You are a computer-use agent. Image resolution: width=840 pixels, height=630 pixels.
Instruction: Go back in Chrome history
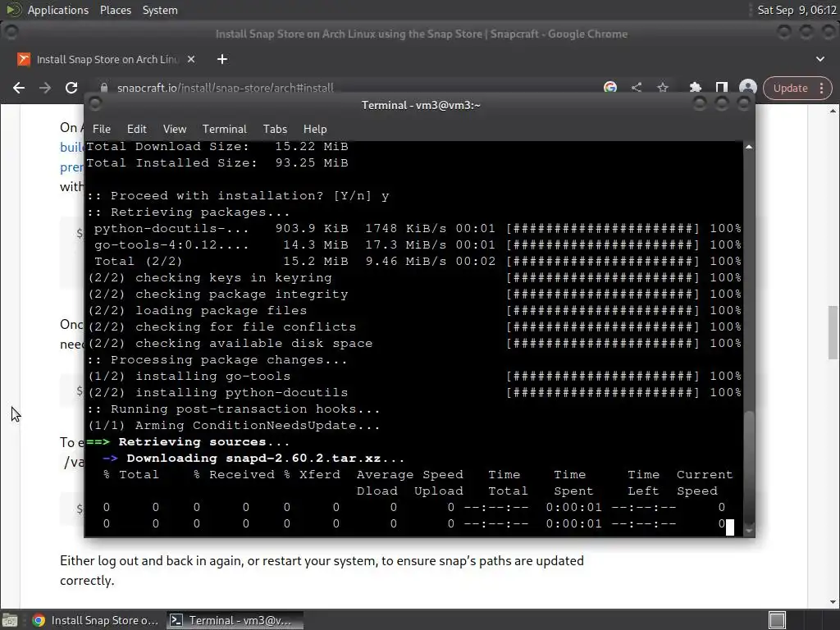(x=19, y=88)
